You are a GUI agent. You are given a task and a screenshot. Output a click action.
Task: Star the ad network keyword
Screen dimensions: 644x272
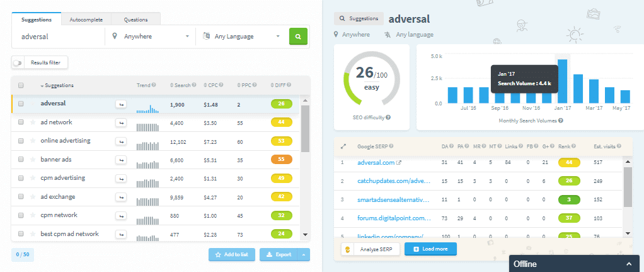(x=33, y=122)
